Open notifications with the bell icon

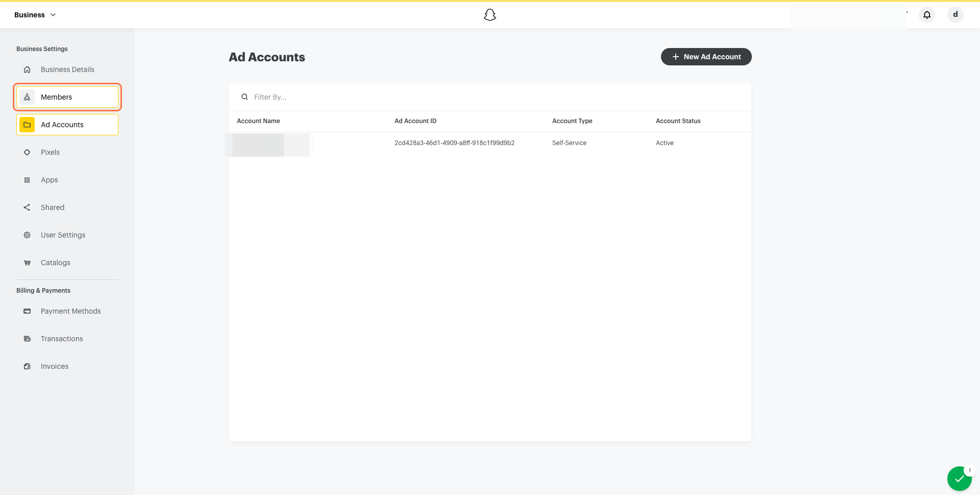[x=927, y=15]
